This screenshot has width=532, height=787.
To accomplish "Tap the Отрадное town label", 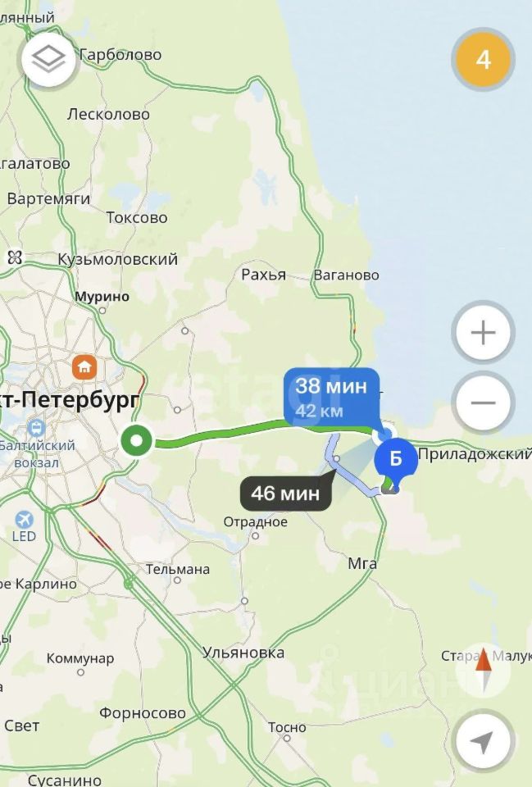I will (256, 522).
